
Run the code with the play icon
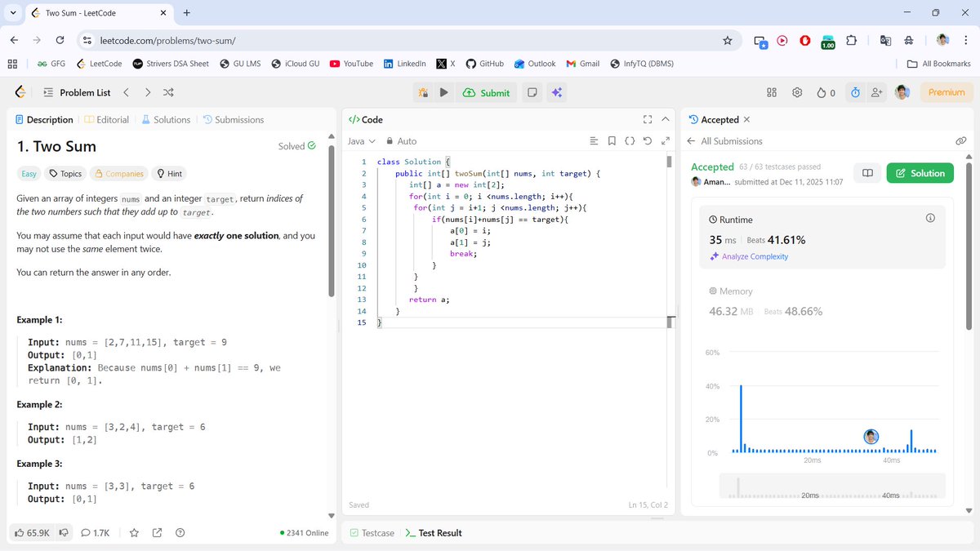point(442,92)
